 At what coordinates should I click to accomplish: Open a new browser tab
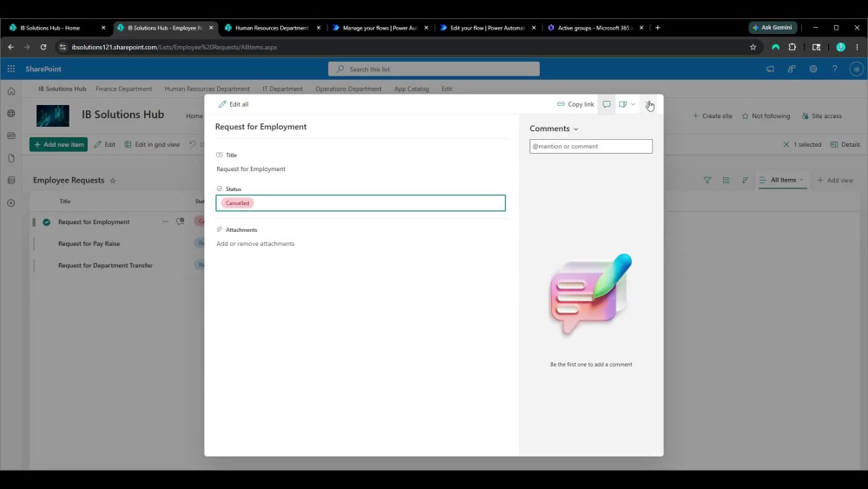[658, 28]
